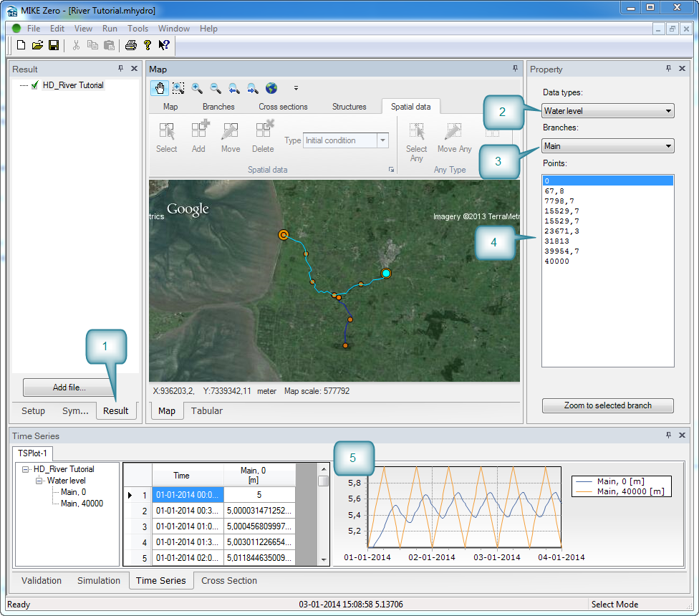Switch to the Cross sections ribbon tab
Image resolution: width=699 pixels, height=616 pixels.
283,107
